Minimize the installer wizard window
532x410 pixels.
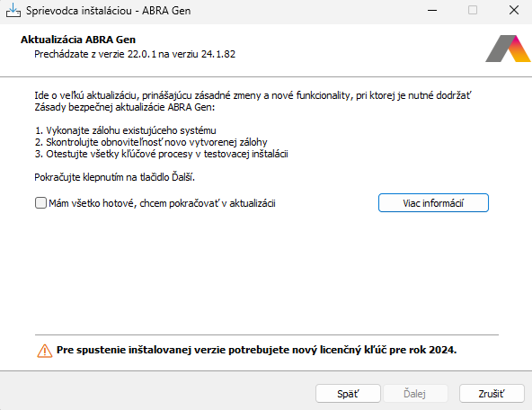point(432,11)
